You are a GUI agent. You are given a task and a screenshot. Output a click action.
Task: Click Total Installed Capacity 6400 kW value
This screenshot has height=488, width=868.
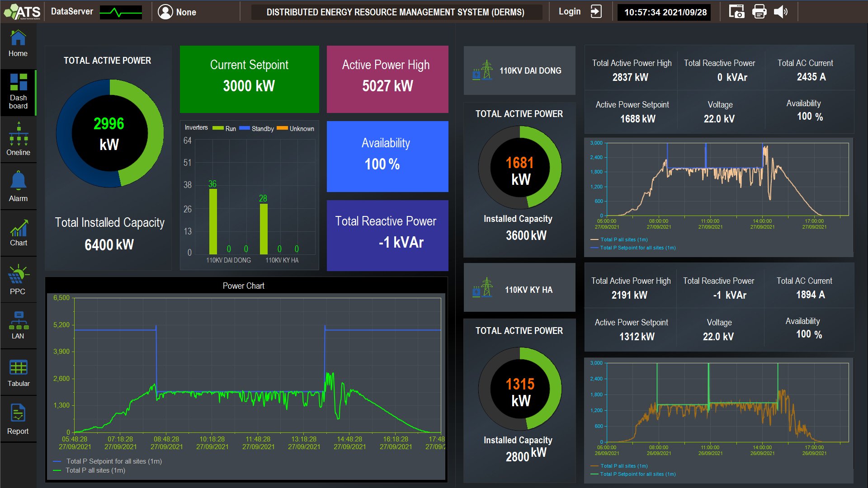[109, 244]
